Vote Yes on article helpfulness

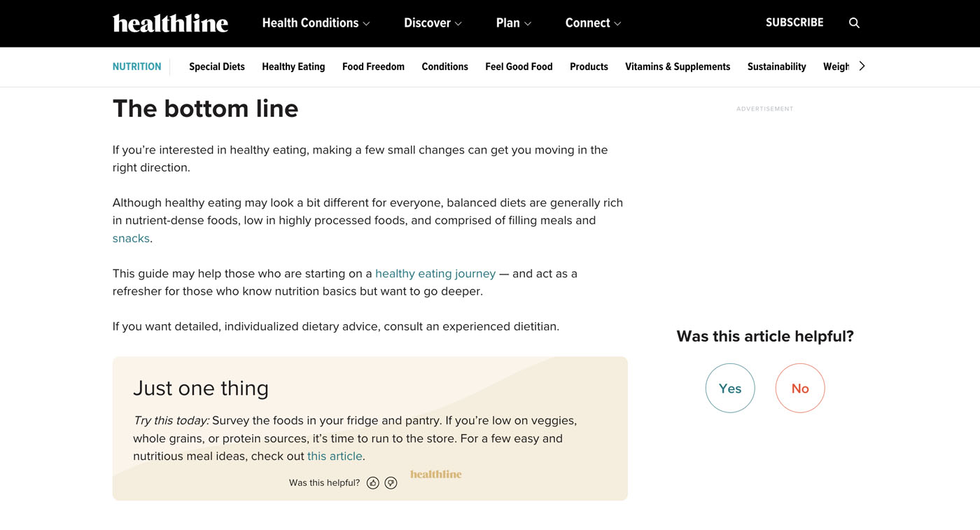[729, 388]
